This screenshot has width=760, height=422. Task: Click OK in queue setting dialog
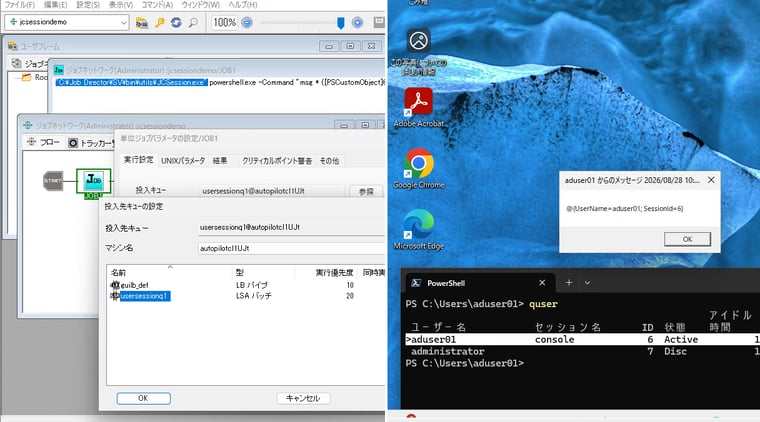(x=143, y=398)
